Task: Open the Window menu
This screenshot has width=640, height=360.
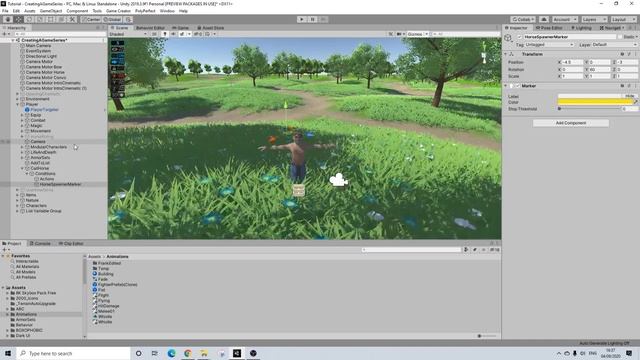Action: pyautogui.click(x=167, y=11)
